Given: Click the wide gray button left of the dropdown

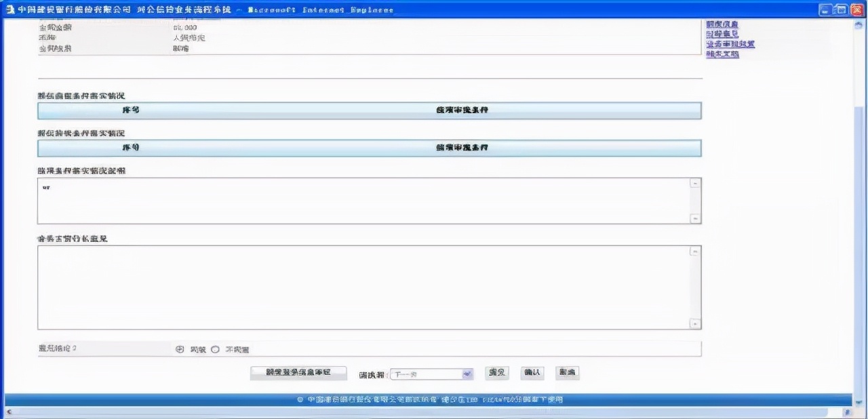Looking at the screenshot, I should (298, 373).
